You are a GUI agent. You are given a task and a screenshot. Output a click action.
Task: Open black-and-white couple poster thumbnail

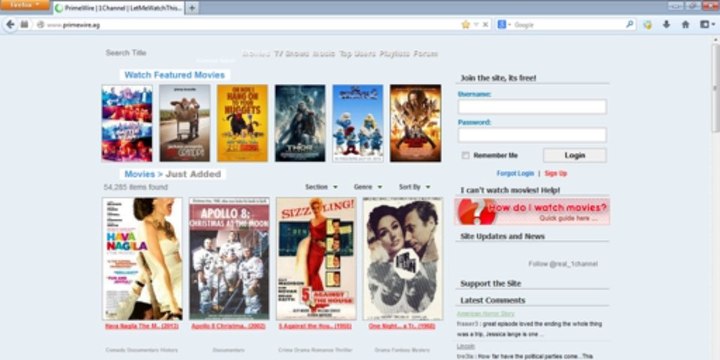403,259
